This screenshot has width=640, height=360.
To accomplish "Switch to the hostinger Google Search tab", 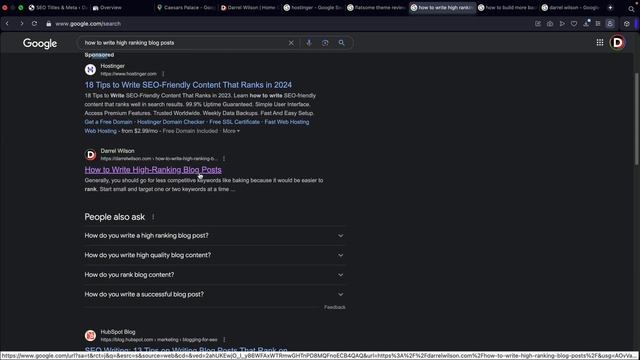I will [x=312, y=7].
